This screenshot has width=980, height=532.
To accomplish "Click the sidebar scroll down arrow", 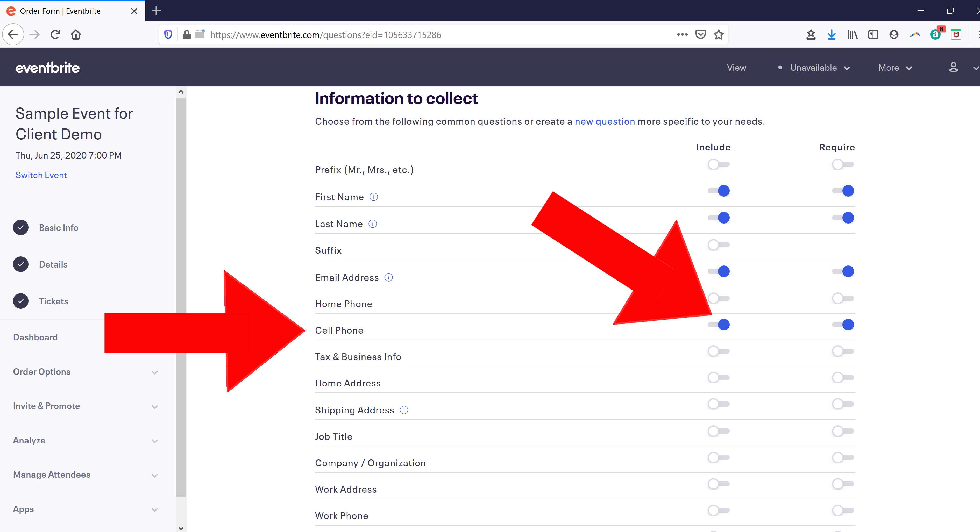I will click(x=181, y=528).
